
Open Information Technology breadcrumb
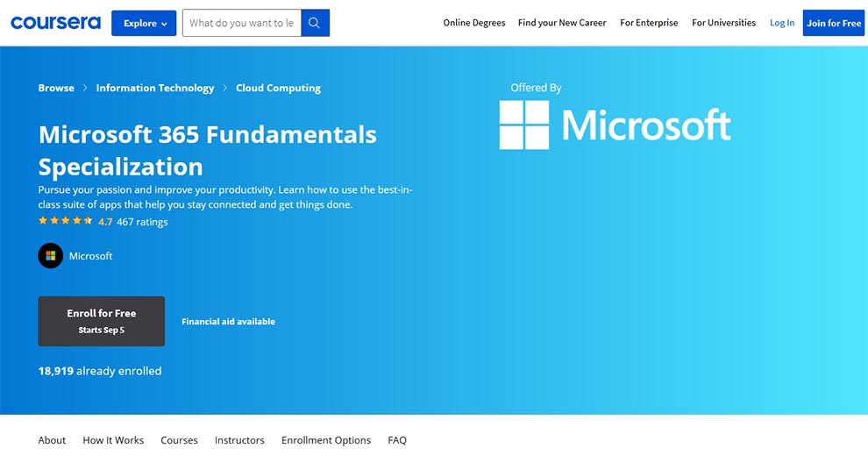[155, 88]
